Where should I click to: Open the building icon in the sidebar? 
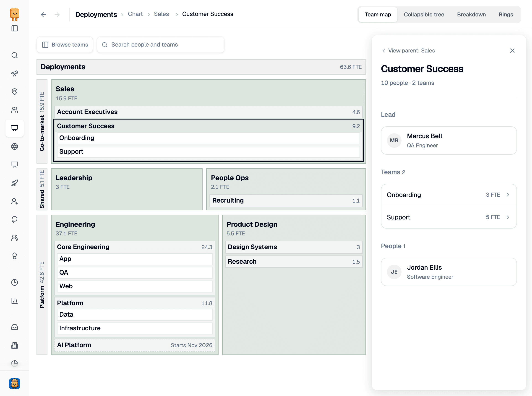[x=15, y=345]
